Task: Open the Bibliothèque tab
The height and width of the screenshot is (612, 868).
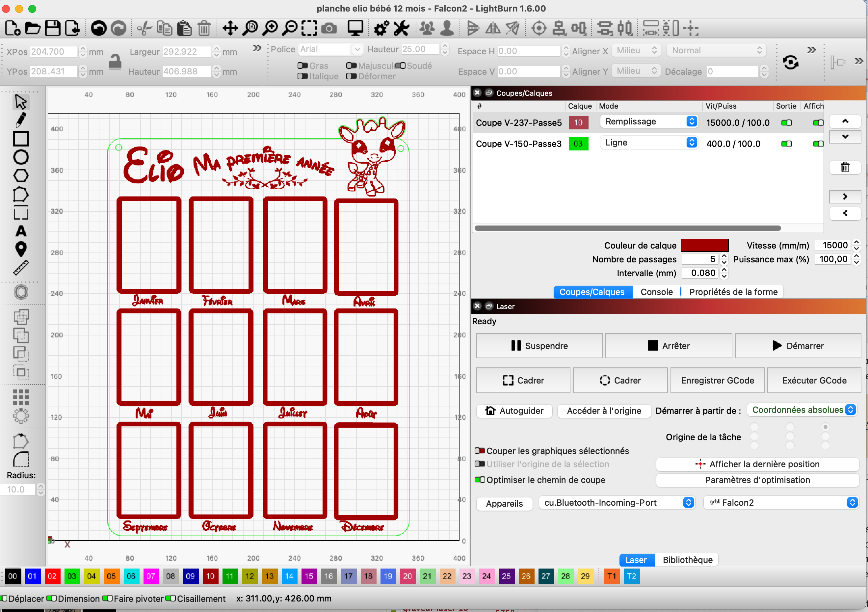Action: pyautogui.click(x=687, y=560)
